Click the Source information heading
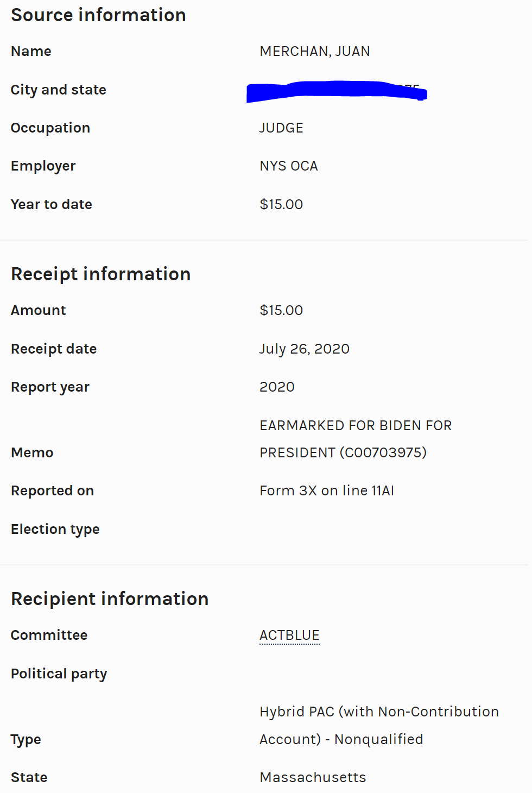Viewport: 532px width, 793px height. pos(98,15)
